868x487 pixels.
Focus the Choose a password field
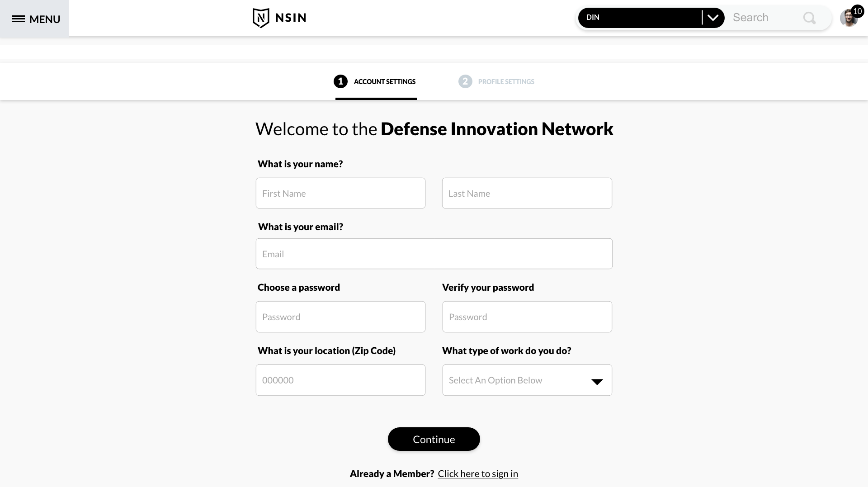pos(340,317)
